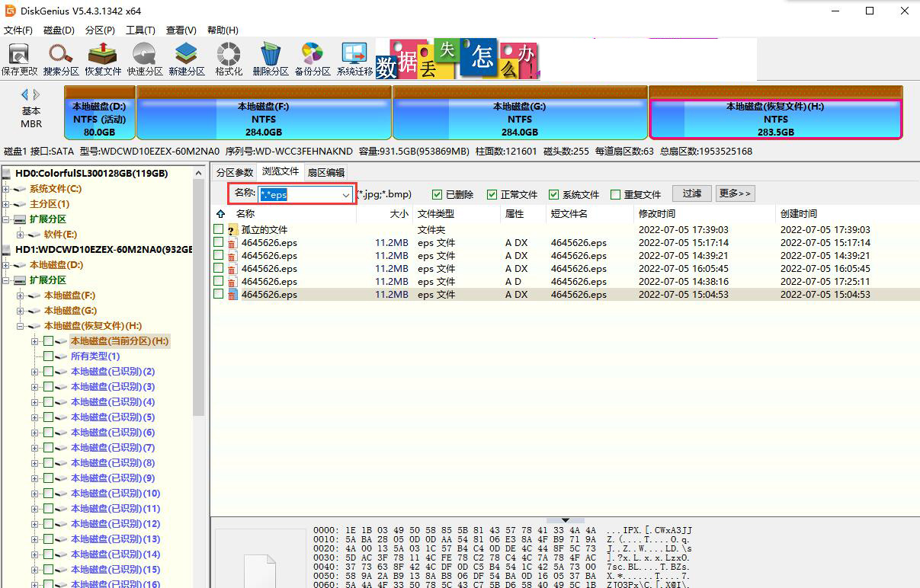Click the More (更多>>) button
Viewport: 920px width, 588px height.
tap(735, 194)
